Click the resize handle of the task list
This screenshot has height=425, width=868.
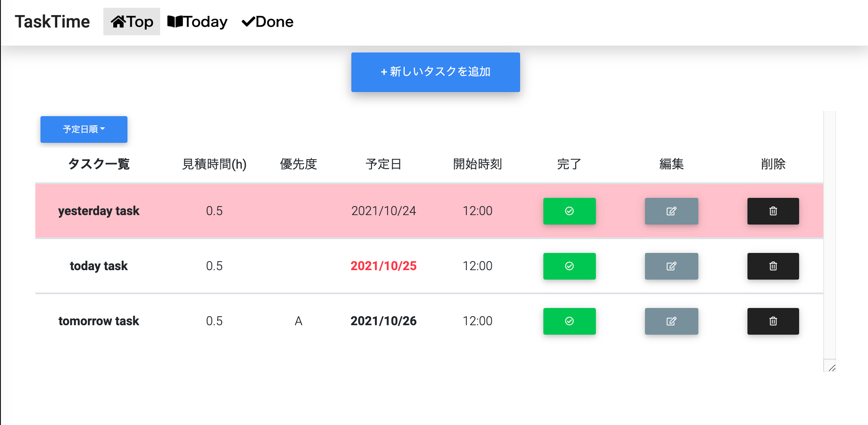830,366
